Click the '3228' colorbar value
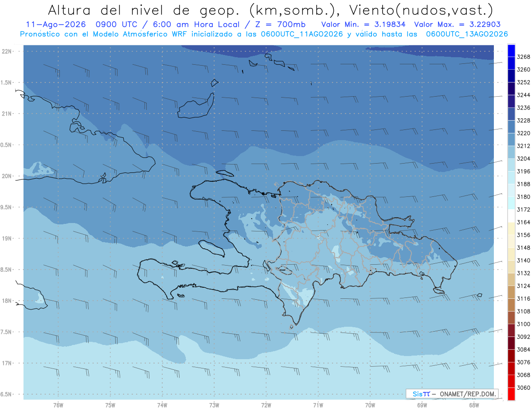The image size is (532, 411). [524, 121]
